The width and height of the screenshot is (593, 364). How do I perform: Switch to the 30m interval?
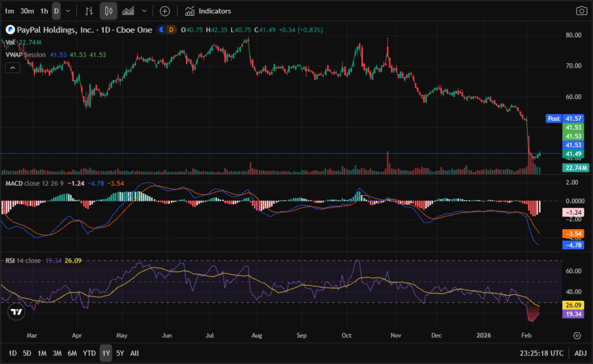[x=27, y=11]
